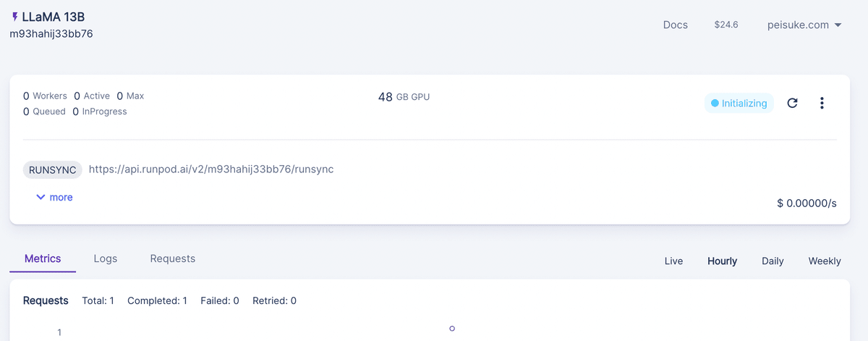Select the Weekly time range
The width and height of the screenshot is (868, 341).
[x=825, y=261]
